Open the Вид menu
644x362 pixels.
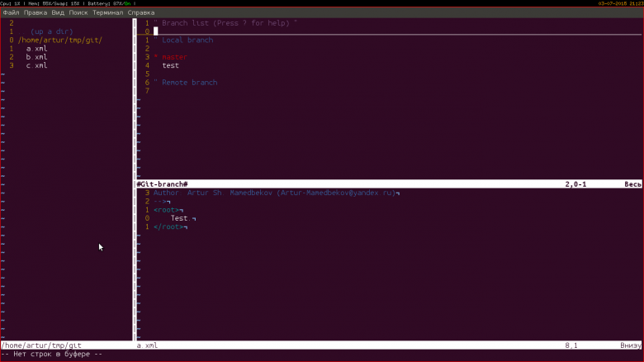click(58, 12)
